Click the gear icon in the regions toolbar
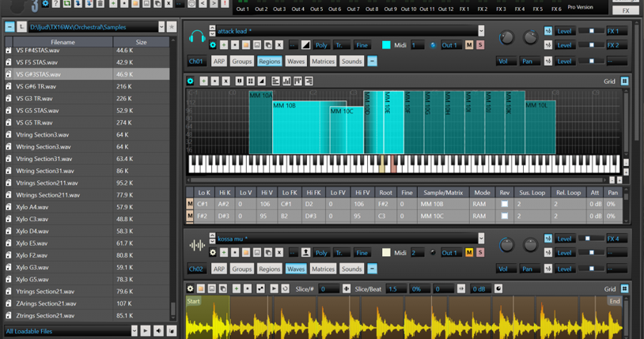644x339 pixels. pos(191,81)
